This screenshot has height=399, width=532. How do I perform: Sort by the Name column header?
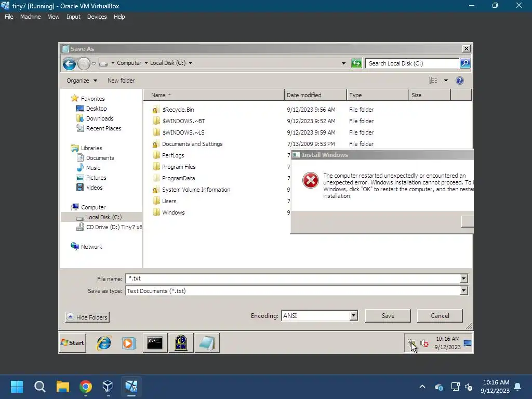coord(214,95)
